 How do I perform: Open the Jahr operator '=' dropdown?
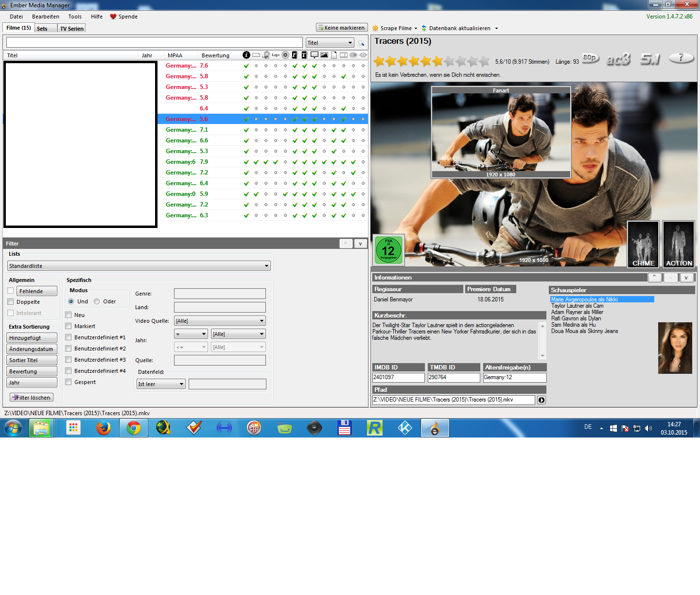pyautogui.click(x=191, y=334)
